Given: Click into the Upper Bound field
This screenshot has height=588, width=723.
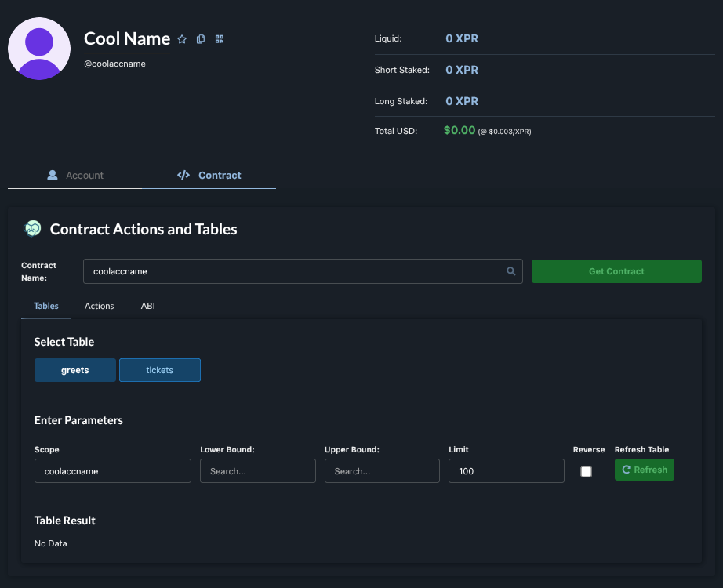Looking at the screenshot, I should tap(382, 471).
